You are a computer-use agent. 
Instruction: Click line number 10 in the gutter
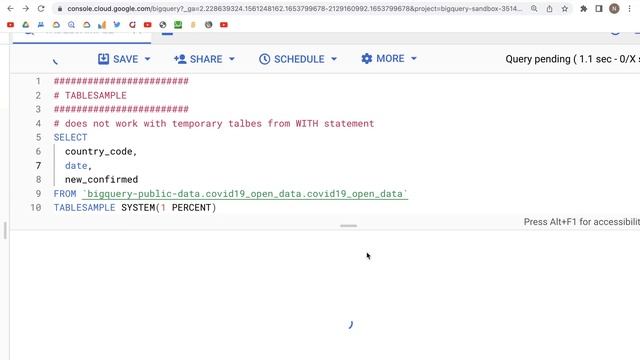36,207
